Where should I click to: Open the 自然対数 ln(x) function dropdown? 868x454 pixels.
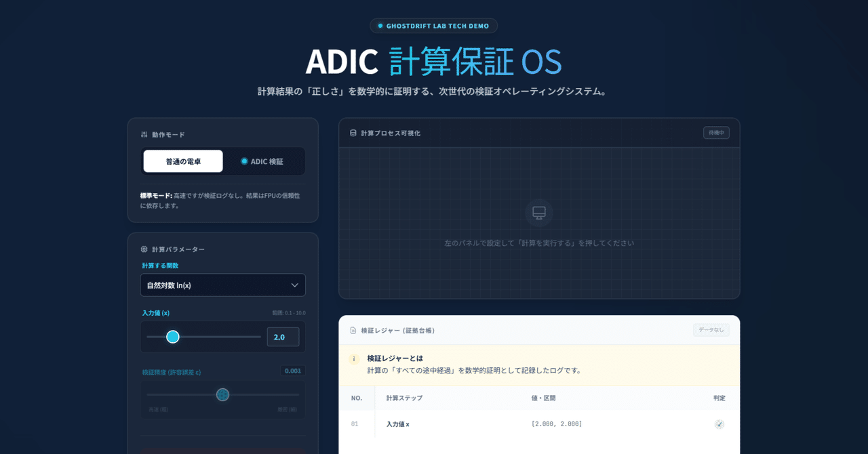(x=222, y=285)
